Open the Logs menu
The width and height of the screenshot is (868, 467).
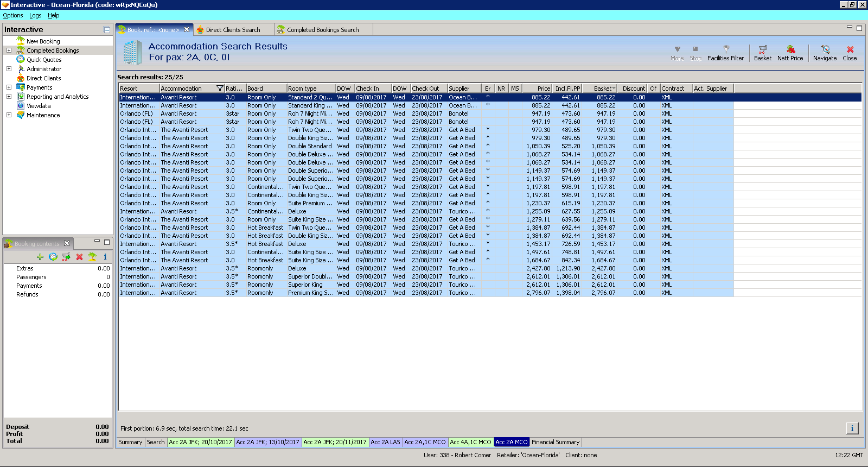(x=35, y=15)
